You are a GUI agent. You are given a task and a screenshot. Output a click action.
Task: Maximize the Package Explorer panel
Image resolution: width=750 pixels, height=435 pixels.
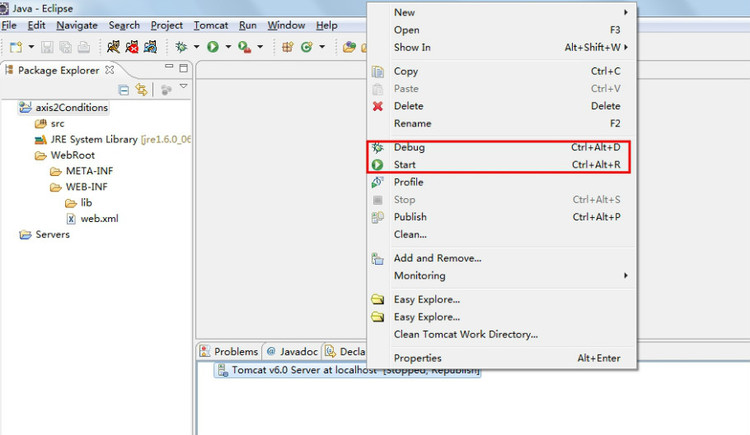click(x=183, y=68)
